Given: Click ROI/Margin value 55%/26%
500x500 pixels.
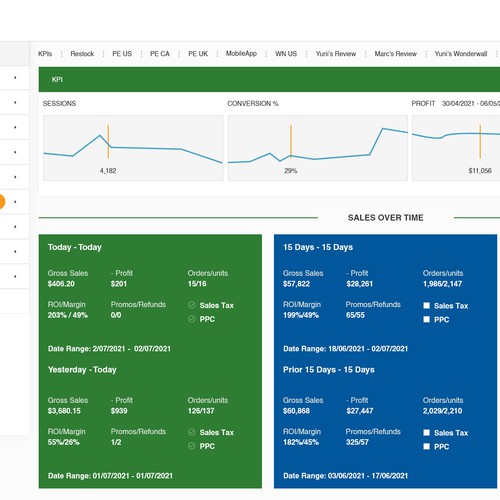Looking at the screenshot, I should [x=63, y=442].
